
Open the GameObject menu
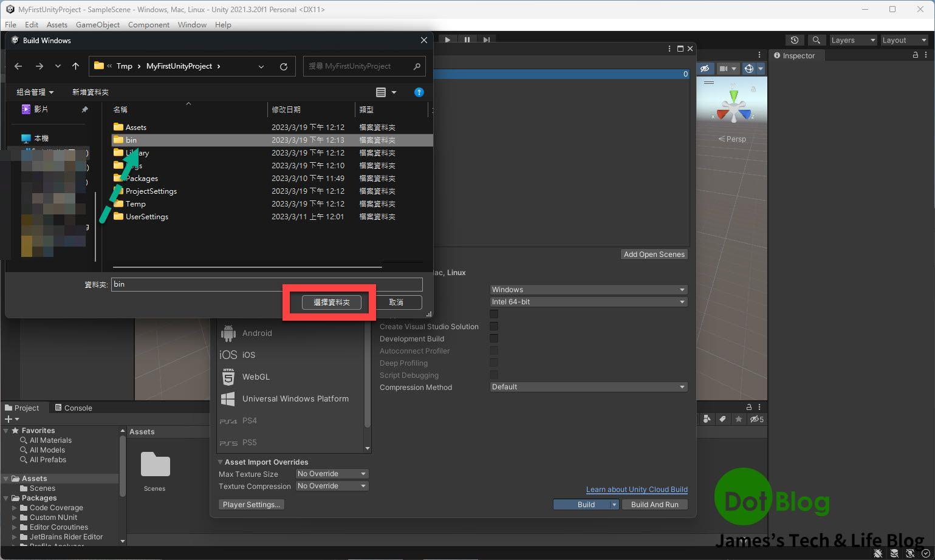pyautogui.click(x=97, y=25)
